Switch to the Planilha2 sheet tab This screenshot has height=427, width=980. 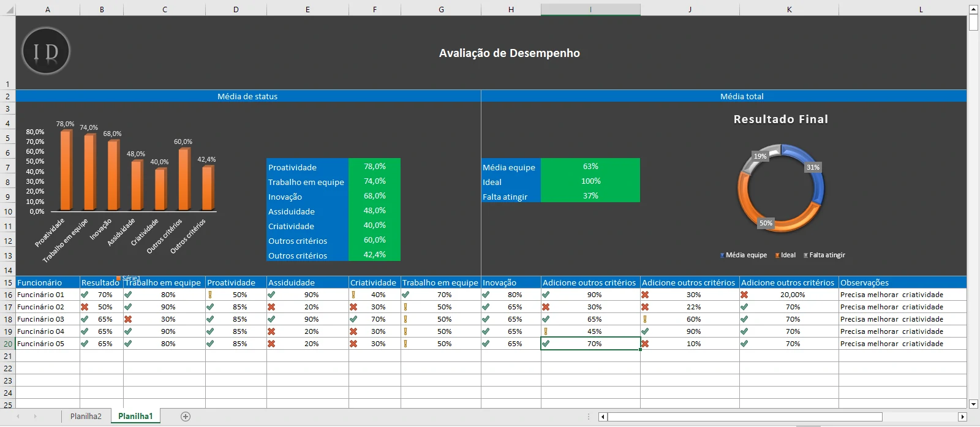(86, 417)
